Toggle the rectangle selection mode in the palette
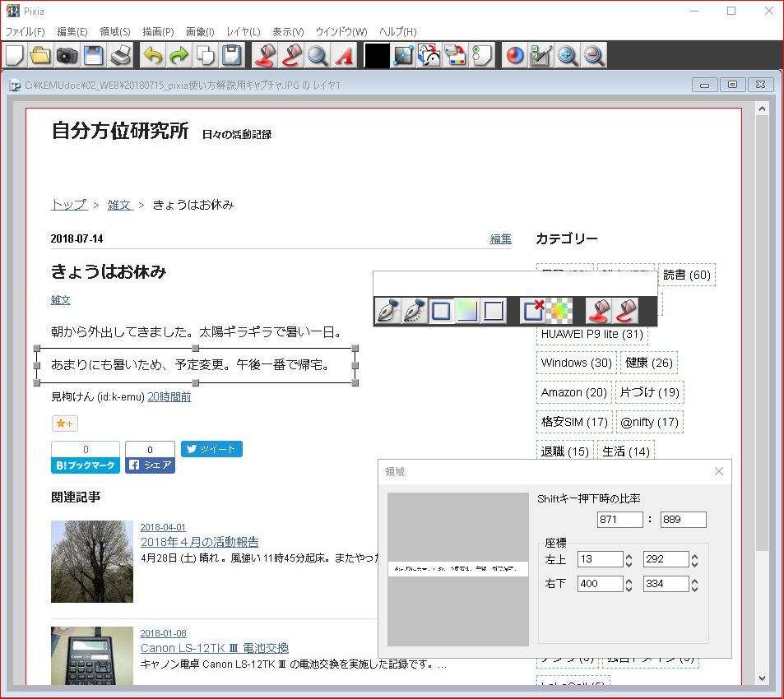This screenshot has width=784, height=699. [440, 310]
